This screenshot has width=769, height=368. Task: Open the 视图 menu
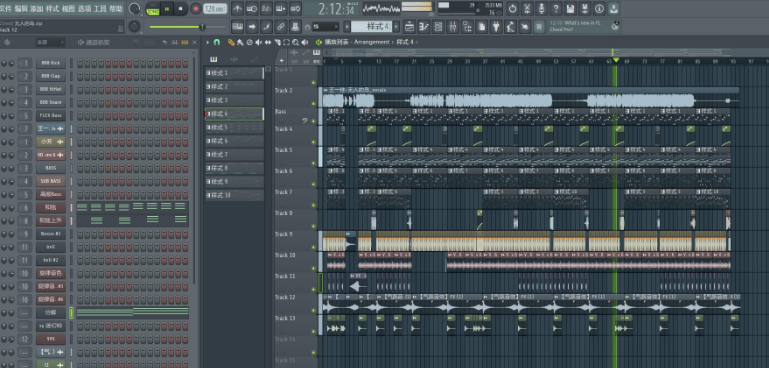(x=68, y=9)
